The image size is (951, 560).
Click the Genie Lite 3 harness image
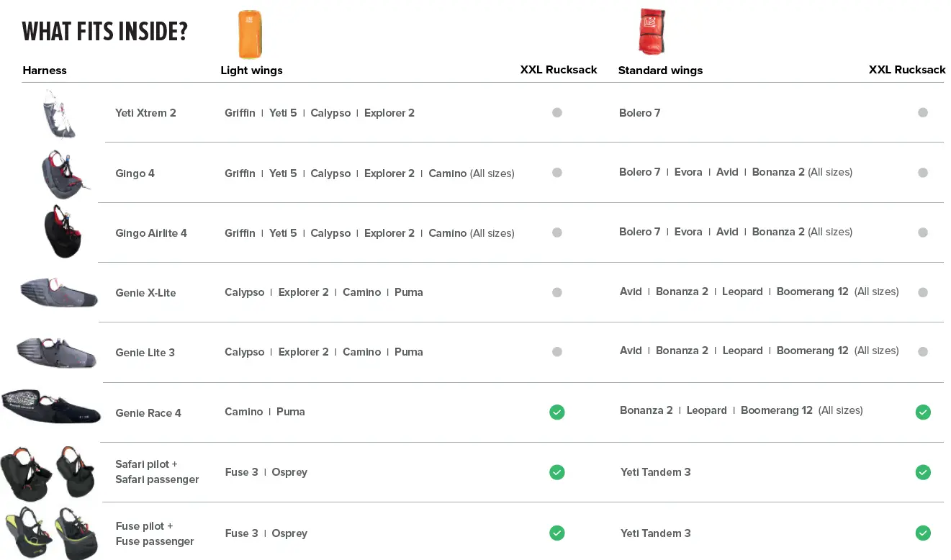click(x=57, y=351)
